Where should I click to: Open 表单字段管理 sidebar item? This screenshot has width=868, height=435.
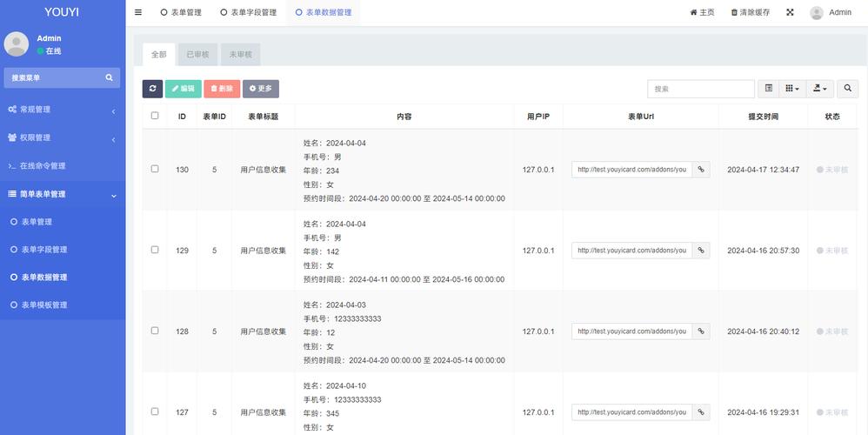coord(63,250)
